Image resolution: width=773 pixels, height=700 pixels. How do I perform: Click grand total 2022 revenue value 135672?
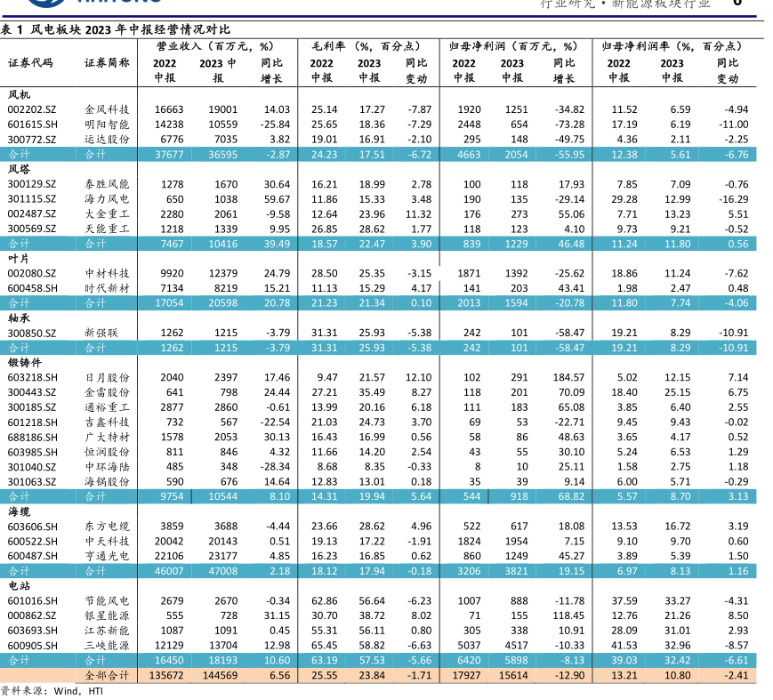[x=166, y=675]
